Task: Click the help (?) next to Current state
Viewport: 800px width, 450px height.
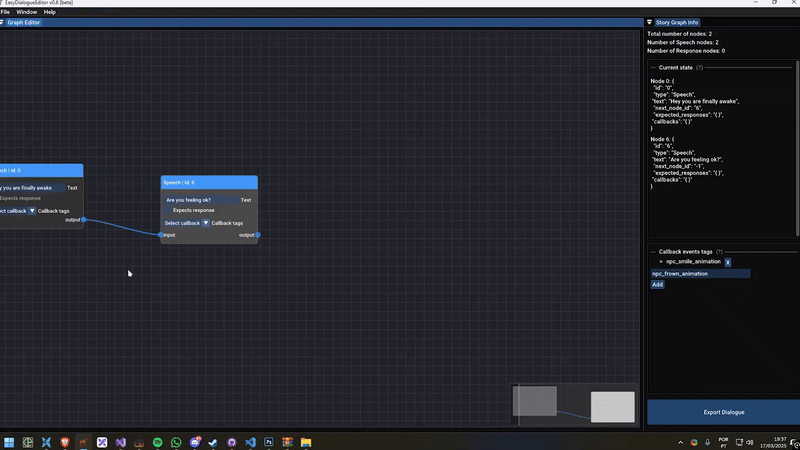Action: [700, 68]
